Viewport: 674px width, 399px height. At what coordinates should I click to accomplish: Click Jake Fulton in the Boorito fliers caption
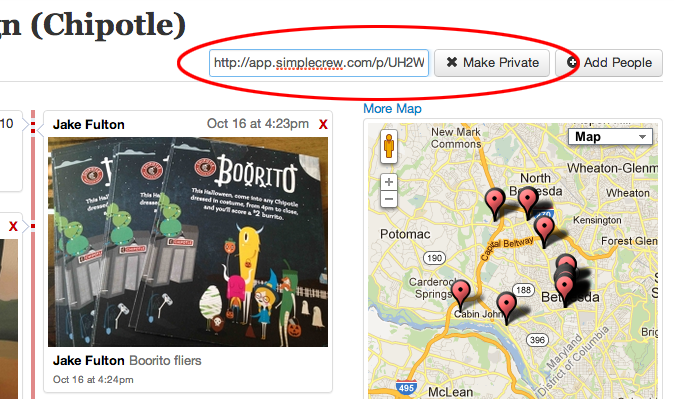click(89, 360)
